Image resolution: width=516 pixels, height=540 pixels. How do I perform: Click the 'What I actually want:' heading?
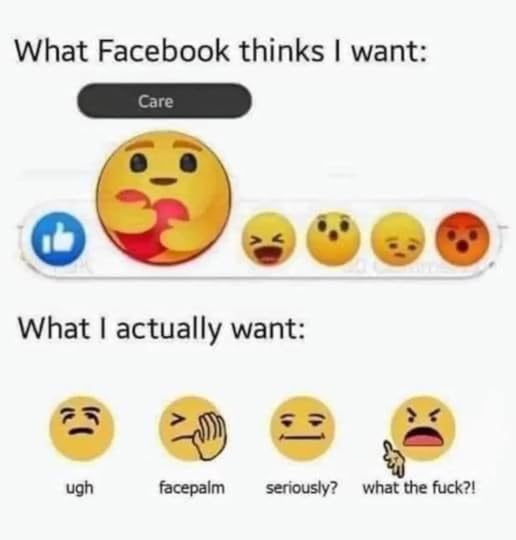coord(162,329)
